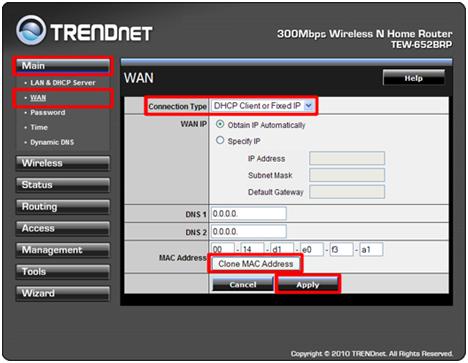The image size is (468, 363).
Task: Select Obtain IP Automatically radio button
Action: (x=220, y=124)
